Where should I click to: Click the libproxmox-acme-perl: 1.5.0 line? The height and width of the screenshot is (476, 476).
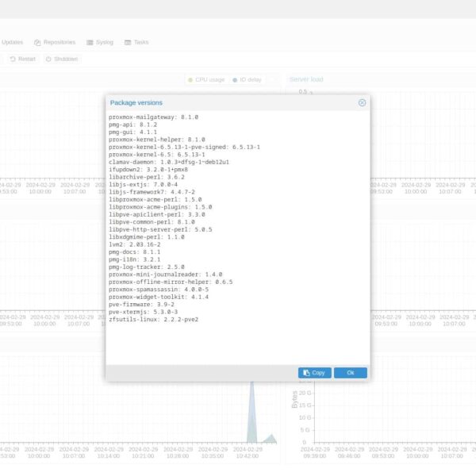coord(155,199)
